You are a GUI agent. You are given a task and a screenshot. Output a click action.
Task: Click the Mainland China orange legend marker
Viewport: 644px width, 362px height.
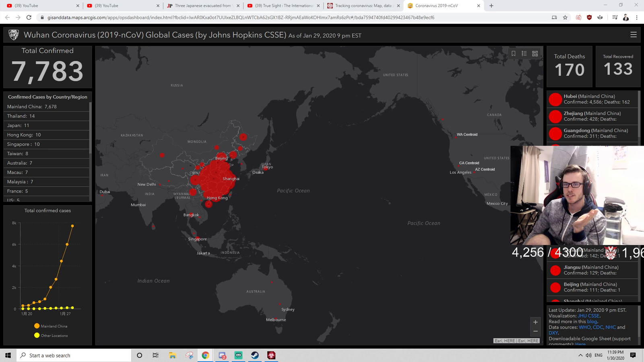point(37,326)
